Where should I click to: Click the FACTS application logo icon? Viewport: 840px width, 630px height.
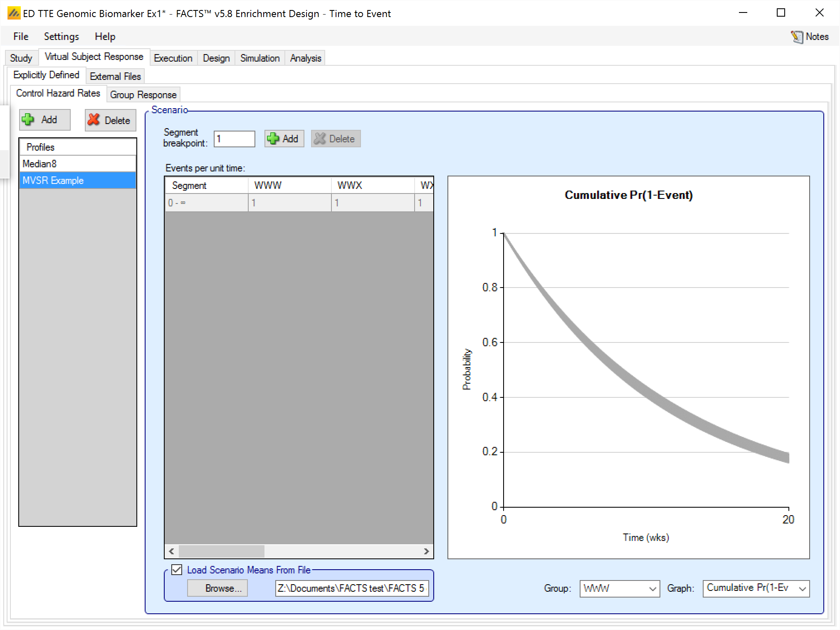pos(14,13)
